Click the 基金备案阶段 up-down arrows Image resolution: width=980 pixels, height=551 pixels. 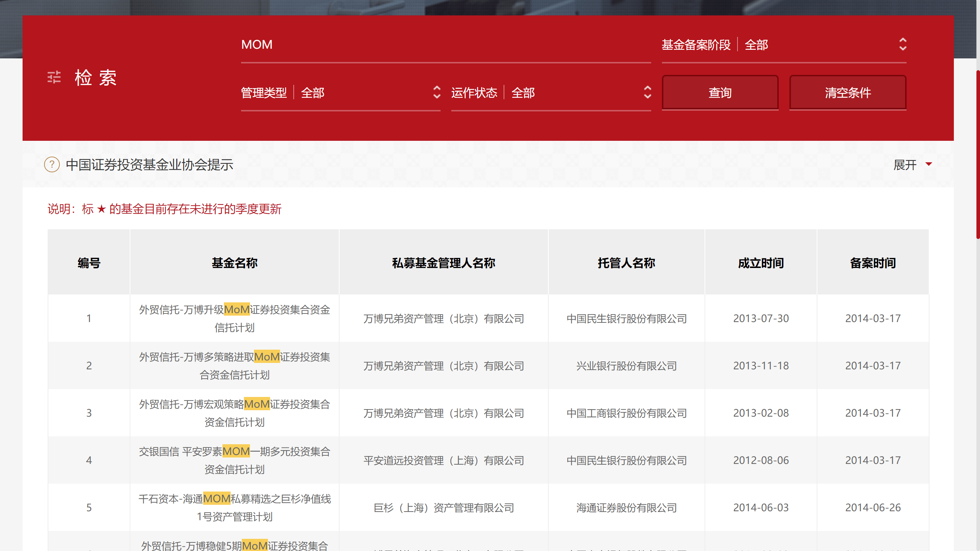(x=903, y=44)
